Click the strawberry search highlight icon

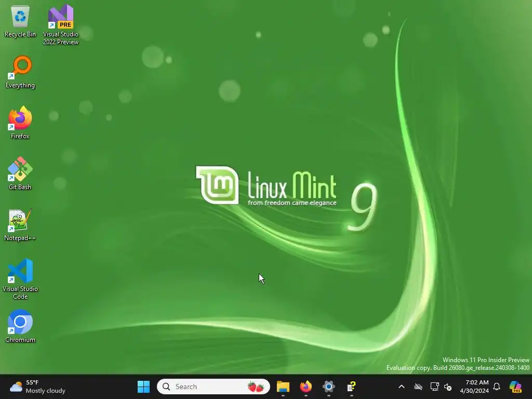(x=256, y=387)
